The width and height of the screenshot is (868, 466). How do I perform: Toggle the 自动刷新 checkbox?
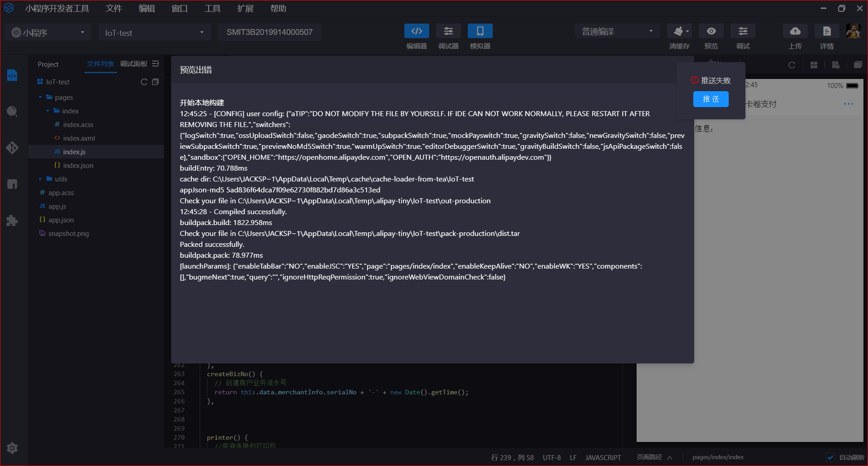[830, 457]
